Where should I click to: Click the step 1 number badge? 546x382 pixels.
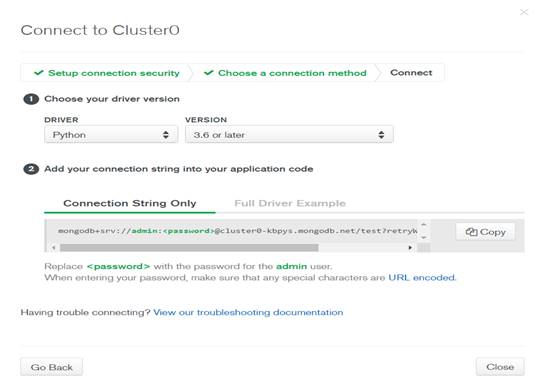pos(31,99)
